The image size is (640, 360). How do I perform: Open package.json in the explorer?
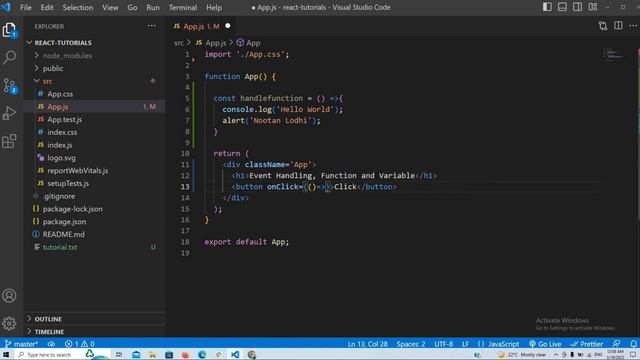tap(95, 222)
